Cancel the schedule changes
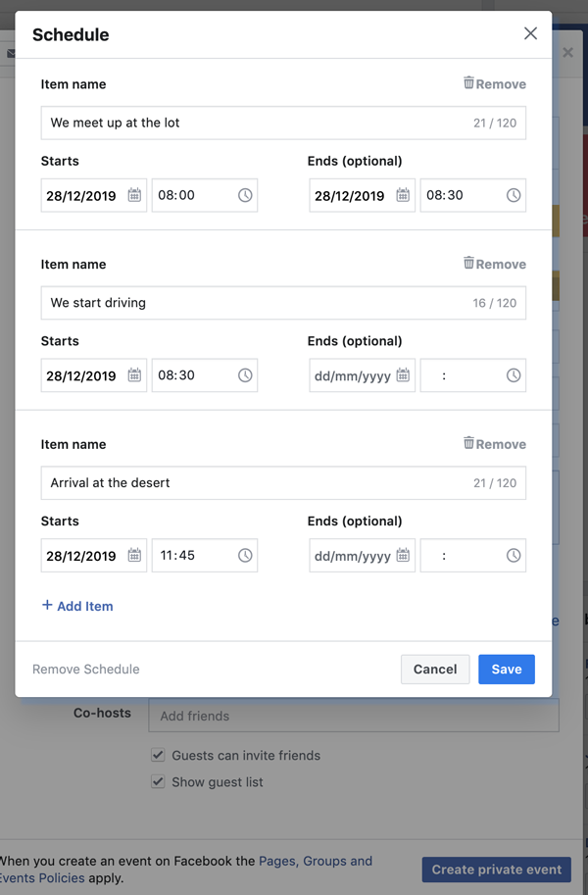 coord(435,669)
